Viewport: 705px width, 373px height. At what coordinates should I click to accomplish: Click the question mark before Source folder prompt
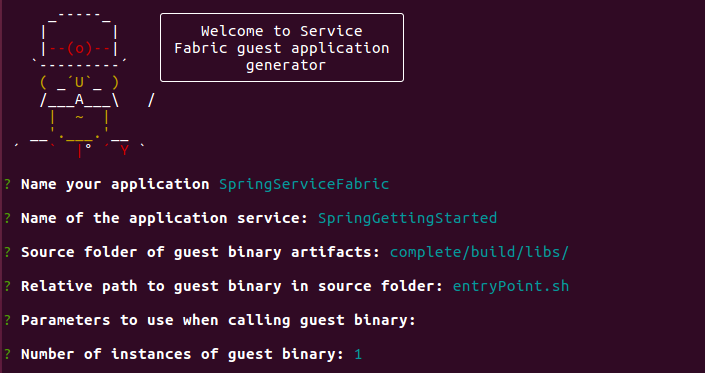pyautogui.click(x=8, y=253)
